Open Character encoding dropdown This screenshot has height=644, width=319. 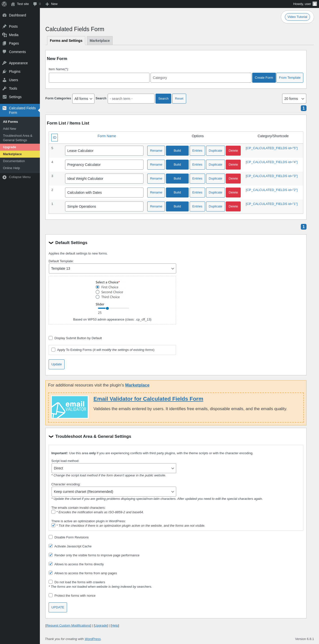[114, 492]
